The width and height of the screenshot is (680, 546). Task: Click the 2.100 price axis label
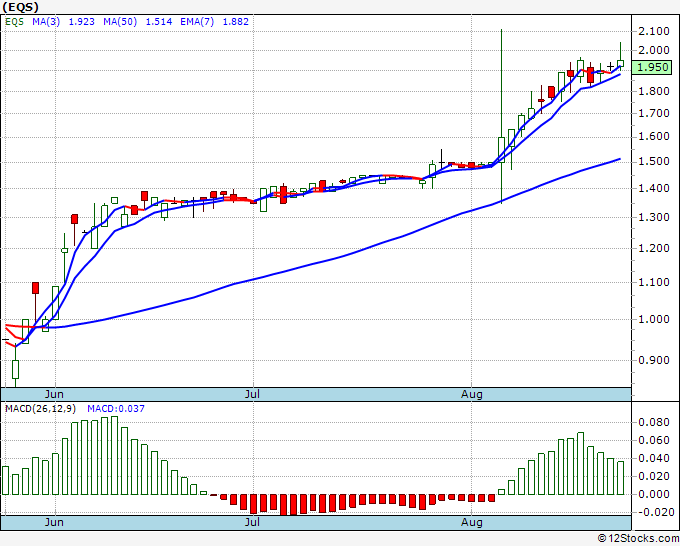[x=654, y=31]
